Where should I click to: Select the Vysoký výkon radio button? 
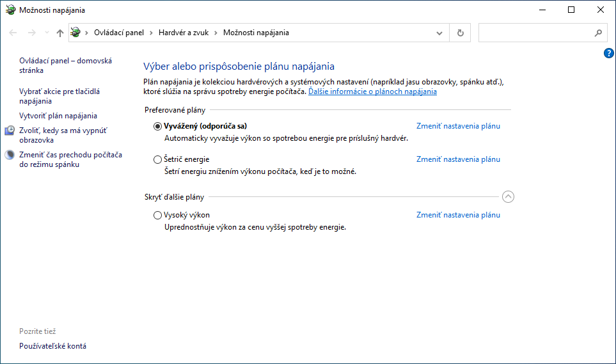(158, 216)
